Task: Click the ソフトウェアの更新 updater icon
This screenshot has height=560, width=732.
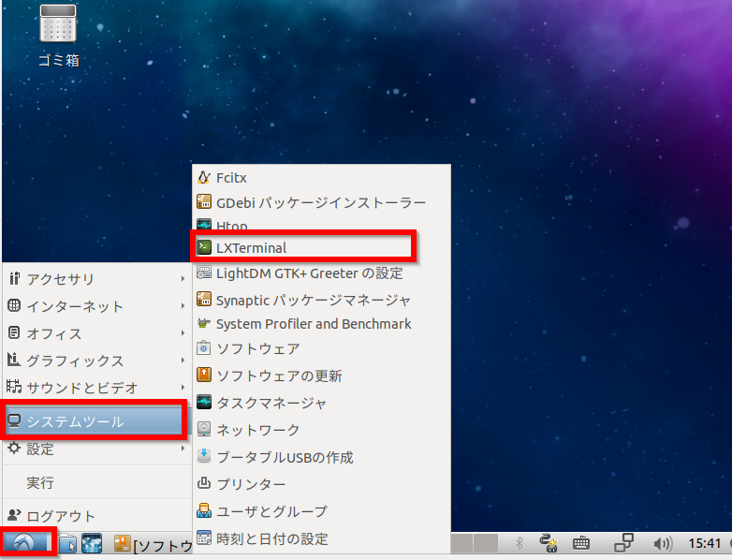Action: point(203,375)
